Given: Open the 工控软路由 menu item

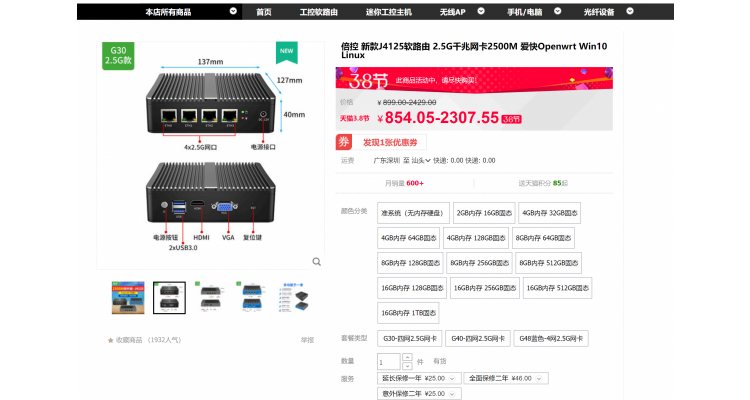Looking at the screenshot, I should tap(319, 12).
